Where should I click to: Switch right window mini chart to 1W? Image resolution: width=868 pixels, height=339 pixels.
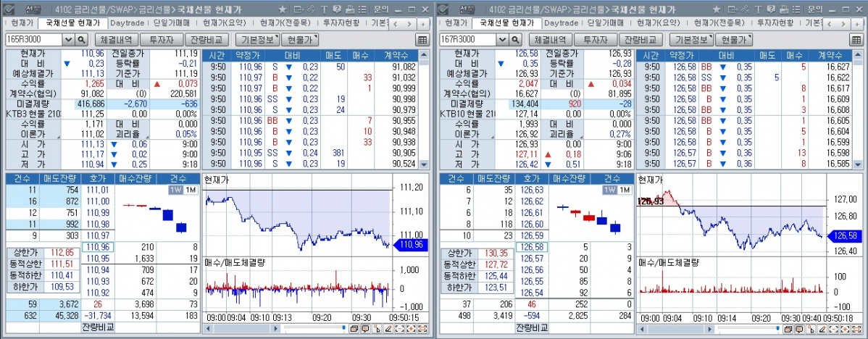[609, 190]
